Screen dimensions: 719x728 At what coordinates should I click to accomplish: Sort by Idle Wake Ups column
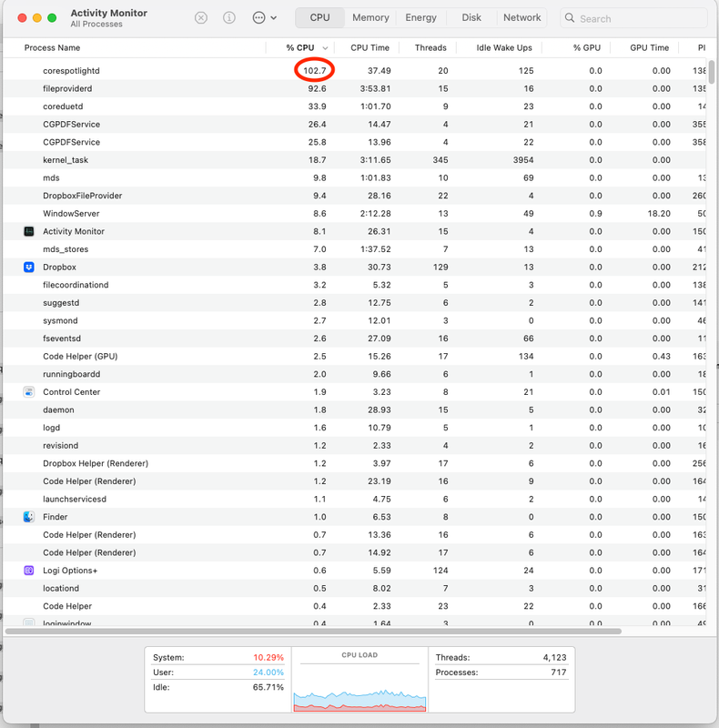coord(504,48)
